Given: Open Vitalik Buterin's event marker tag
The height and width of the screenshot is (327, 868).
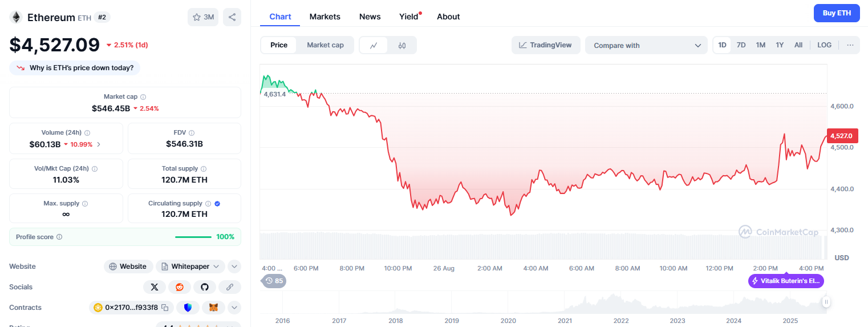Looking at the screenshot, I should click(x=786, y=281).
